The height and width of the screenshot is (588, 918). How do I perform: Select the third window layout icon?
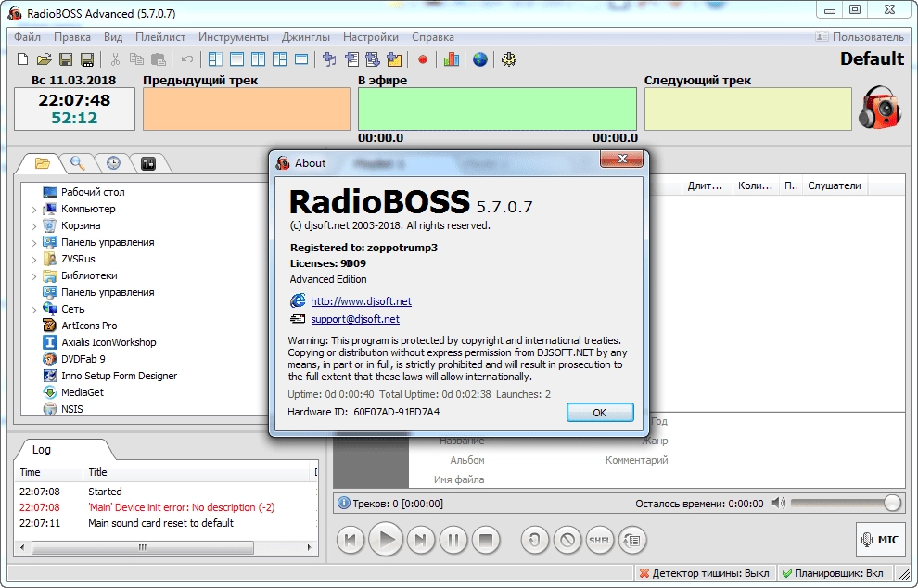[x=258, y=59]
